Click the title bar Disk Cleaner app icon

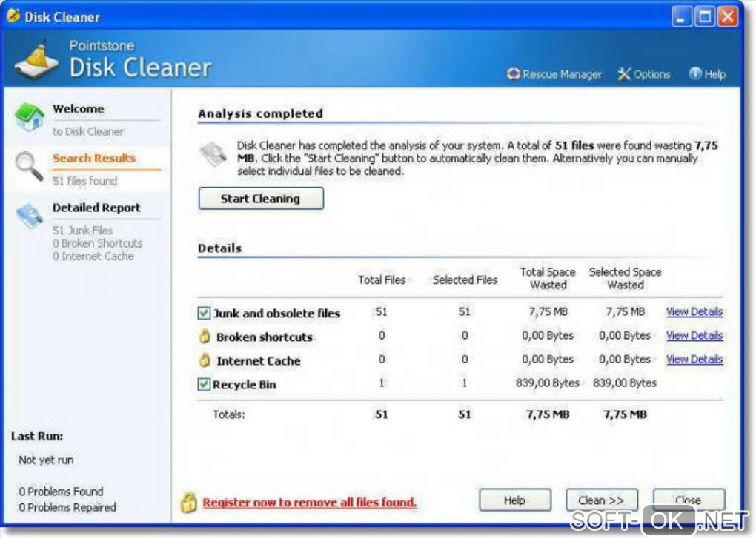(x=13, y=16)
